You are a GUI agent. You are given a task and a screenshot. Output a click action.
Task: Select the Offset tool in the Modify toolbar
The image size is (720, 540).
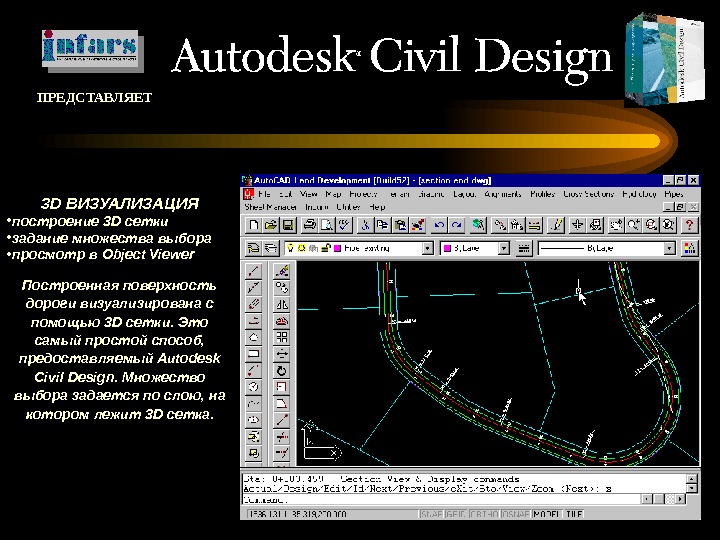[x=281, y=321]
